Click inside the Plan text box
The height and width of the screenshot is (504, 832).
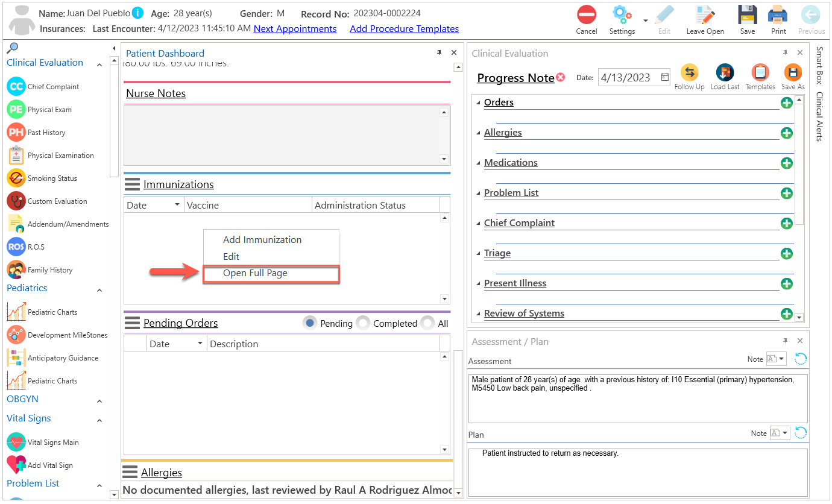(637, 472)
